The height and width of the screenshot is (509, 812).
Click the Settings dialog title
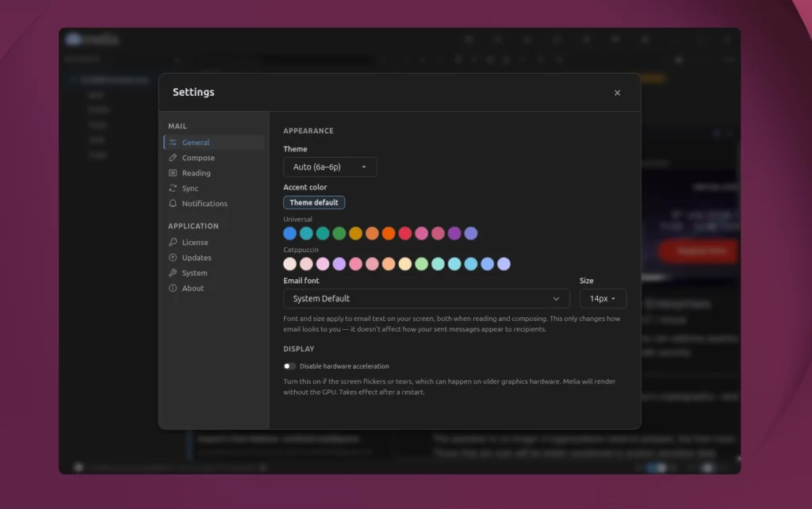(x=193, y=92)
